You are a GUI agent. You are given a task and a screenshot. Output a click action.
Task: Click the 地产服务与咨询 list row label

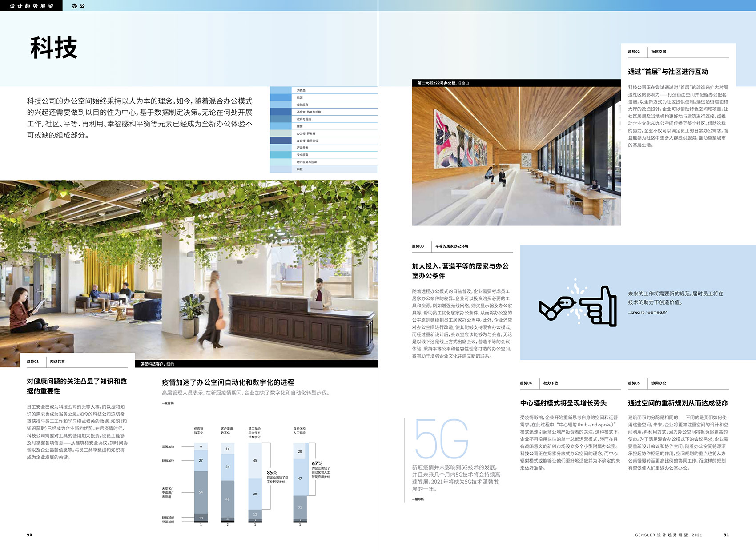[307, 162]
